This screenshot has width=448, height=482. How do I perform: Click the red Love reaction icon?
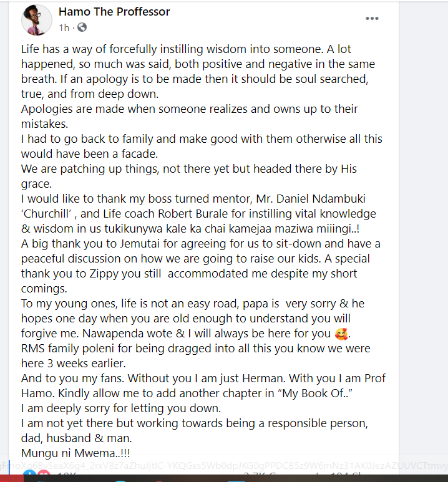coord(42,476)
